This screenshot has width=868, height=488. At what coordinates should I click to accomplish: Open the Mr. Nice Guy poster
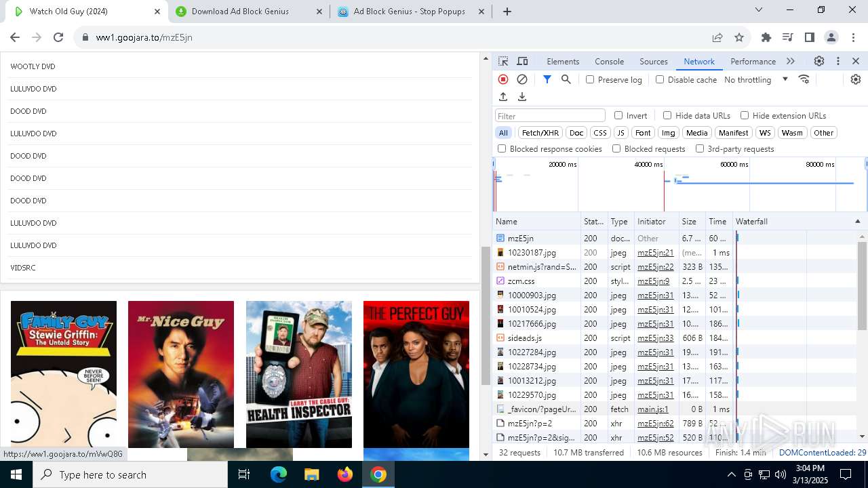tap(181, 374)
